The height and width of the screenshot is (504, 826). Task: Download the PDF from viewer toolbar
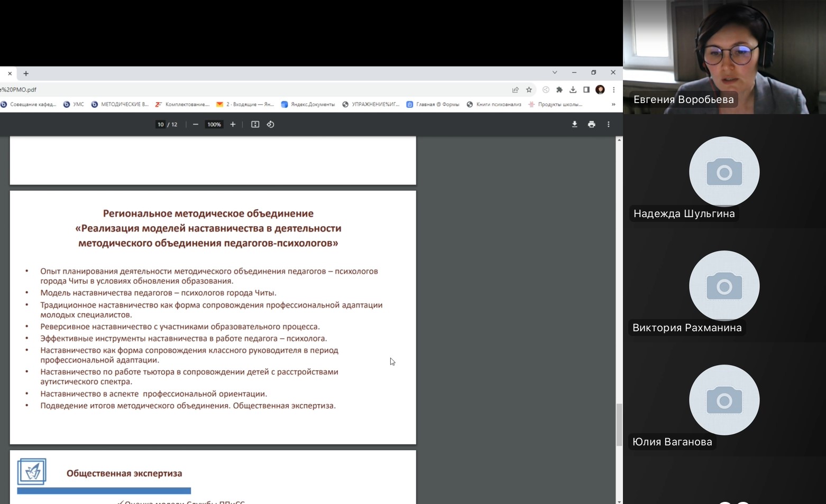(574, 125)
